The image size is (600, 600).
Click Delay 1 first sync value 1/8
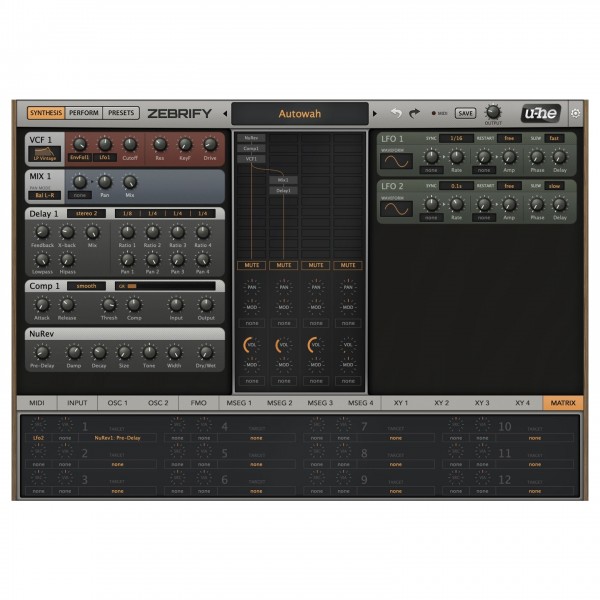pyautogui.click(x=127, y=214)
